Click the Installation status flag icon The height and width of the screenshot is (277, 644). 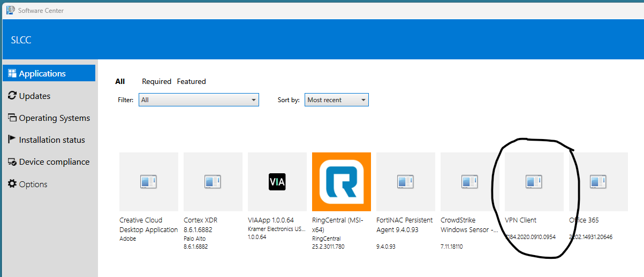12,140
